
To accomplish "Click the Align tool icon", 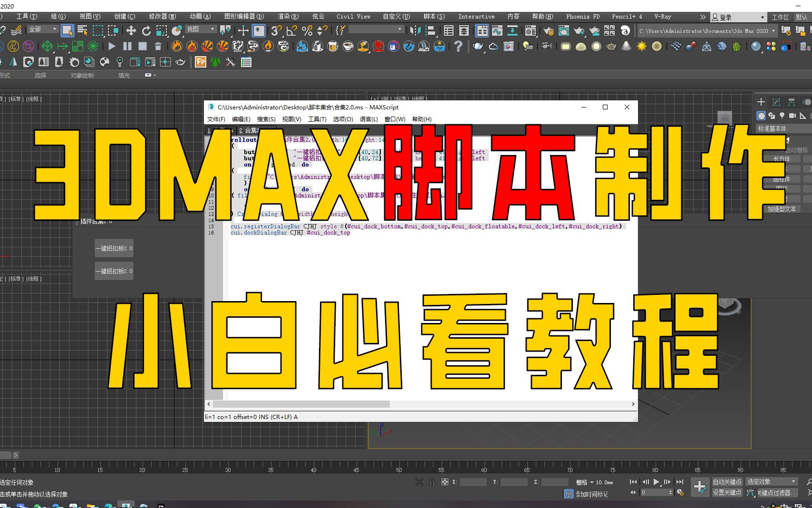I will [430, 31].
